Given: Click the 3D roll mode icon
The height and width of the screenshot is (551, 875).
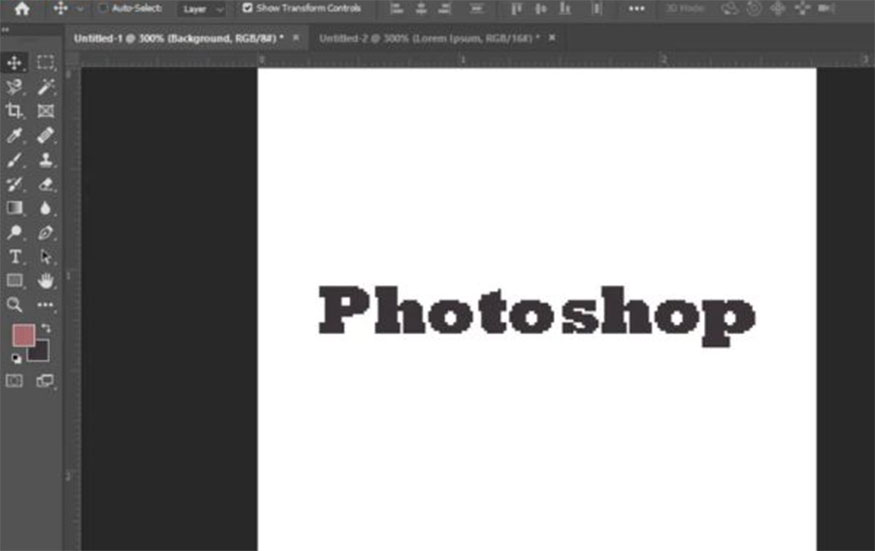Looking at the screenshot, I should click(x=754, y=8).
